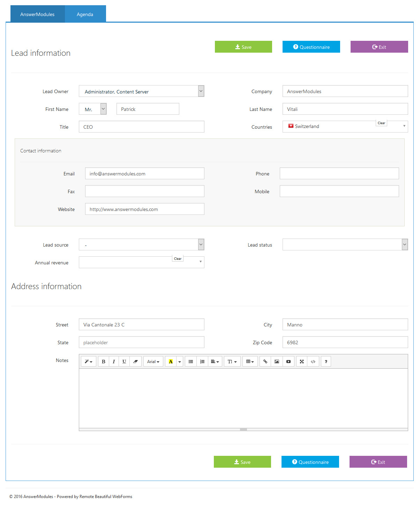
Task: Open the Lead Owner dropdown
Action: 142,91
